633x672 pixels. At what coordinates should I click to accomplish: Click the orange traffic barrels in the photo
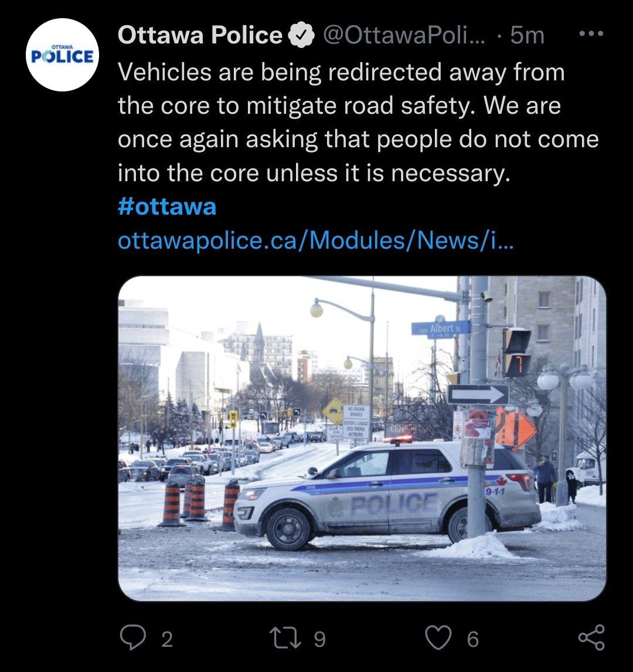point(199,504)
